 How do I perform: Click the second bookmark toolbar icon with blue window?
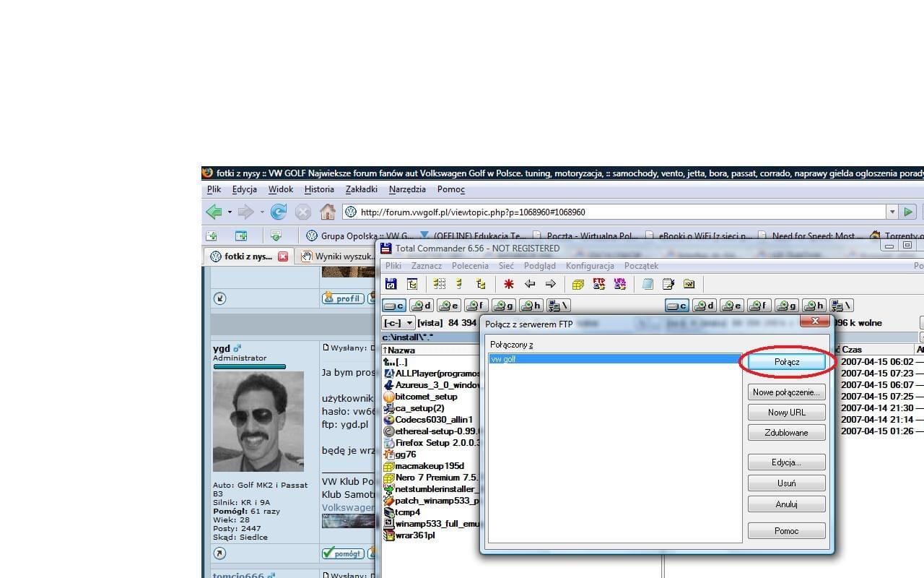(x=241, y=236)
